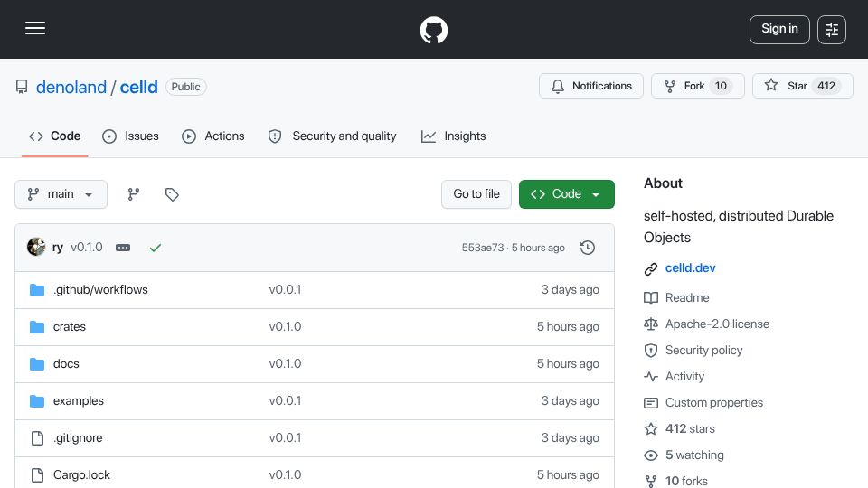Switch to the Code tab

(x=55, y=136)
